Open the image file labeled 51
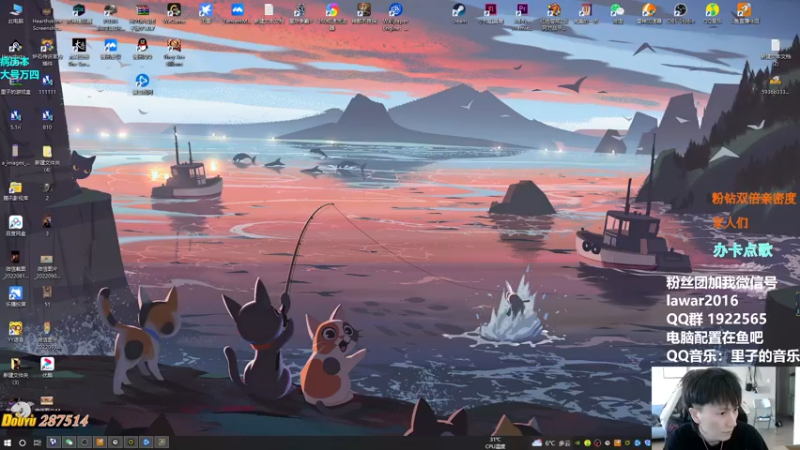800x450 pixels. point(47,296)
